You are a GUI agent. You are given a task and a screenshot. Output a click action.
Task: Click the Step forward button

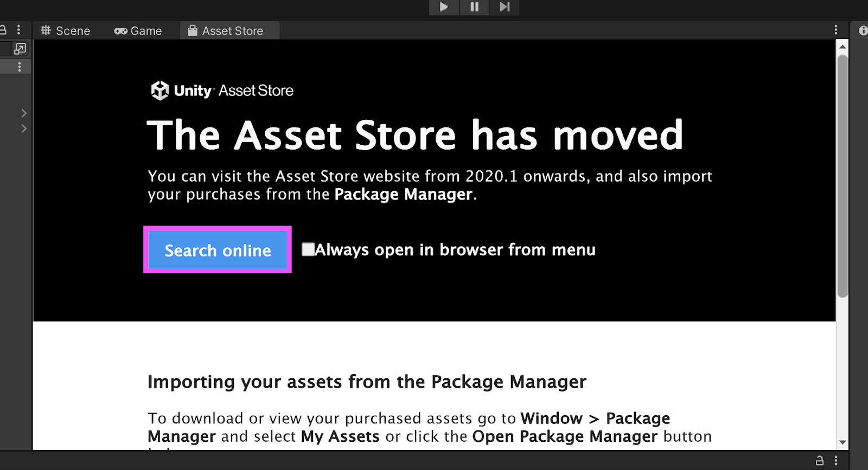coord(505,7)
